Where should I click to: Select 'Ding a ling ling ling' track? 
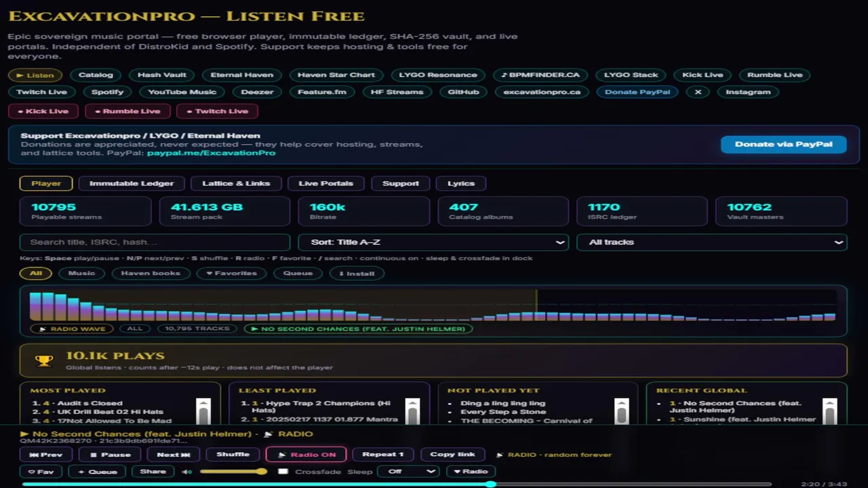pyautogui.click(x=502, y=403)
